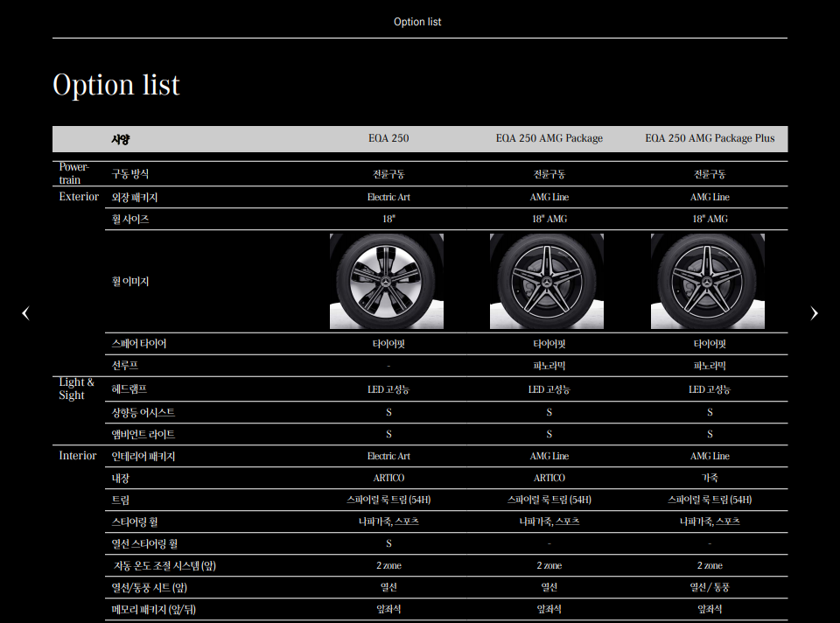Click 가죽 interior under AMG Package Plus
The height and width of the screenshot is (623, 840).
[x=710, y=478]
